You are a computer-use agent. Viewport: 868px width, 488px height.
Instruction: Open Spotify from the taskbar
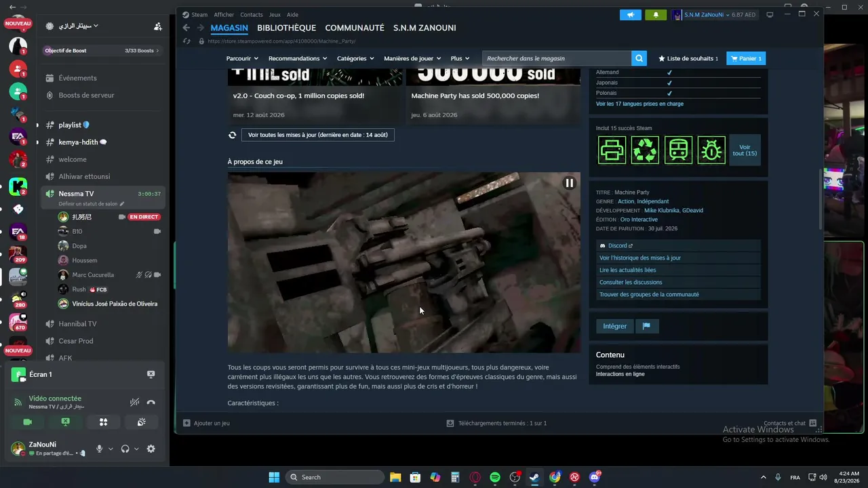point(495,477)
